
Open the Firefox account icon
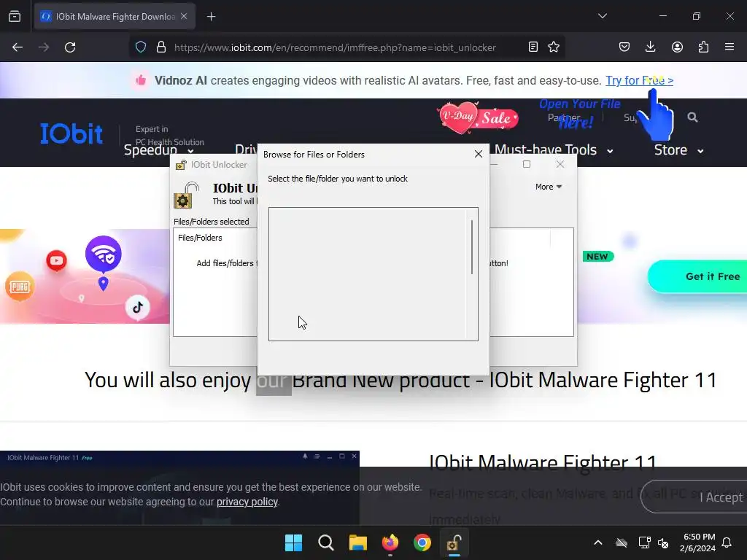[x=677, y=47]
